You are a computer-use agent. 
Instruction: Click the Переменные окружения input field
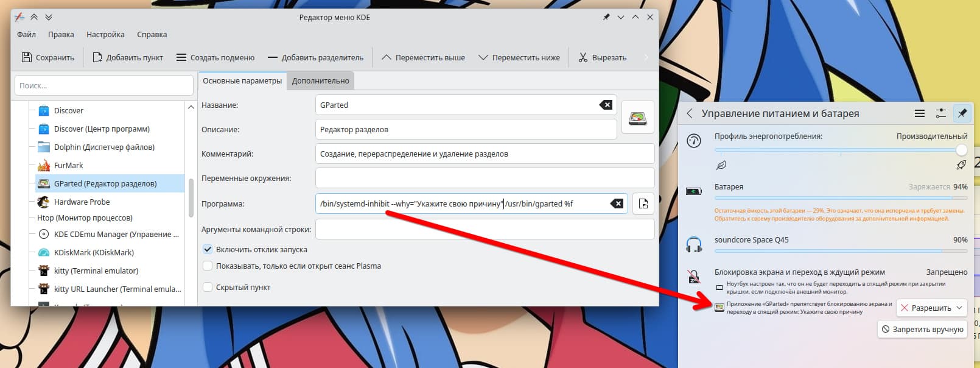[485, 178]
